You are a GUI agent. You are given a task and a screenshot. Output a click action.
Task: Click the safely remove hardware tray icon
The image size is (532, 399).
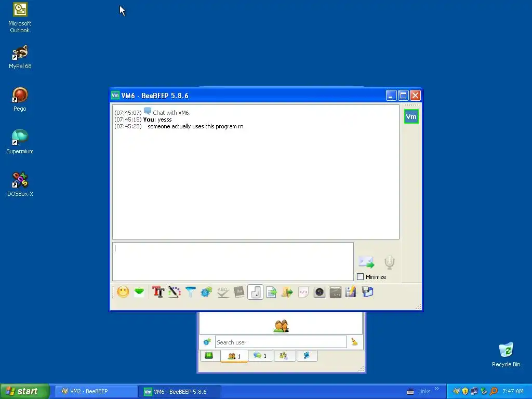tap(484, 392)
